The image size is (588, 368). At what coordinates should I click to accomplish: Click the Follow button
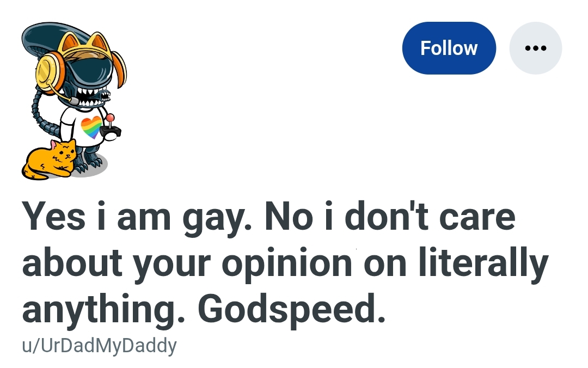point(449,48)
